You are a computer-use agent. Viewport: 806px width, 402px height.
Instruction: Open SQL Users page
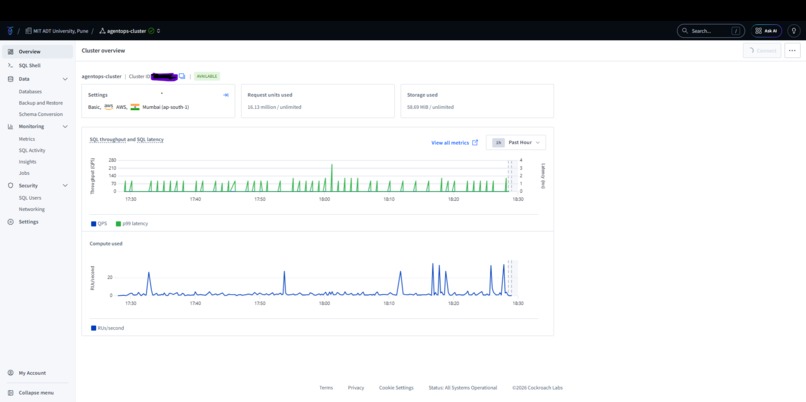pos(30,198)
